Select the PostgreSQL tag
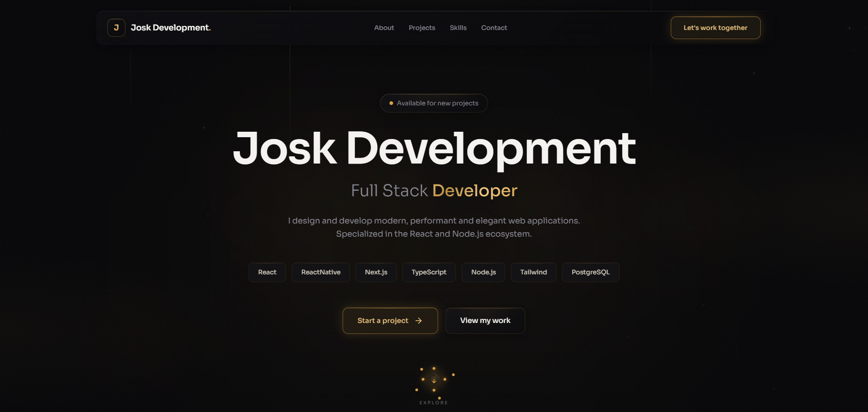This screenshot has width=868, height=412. tap(591, 272)
